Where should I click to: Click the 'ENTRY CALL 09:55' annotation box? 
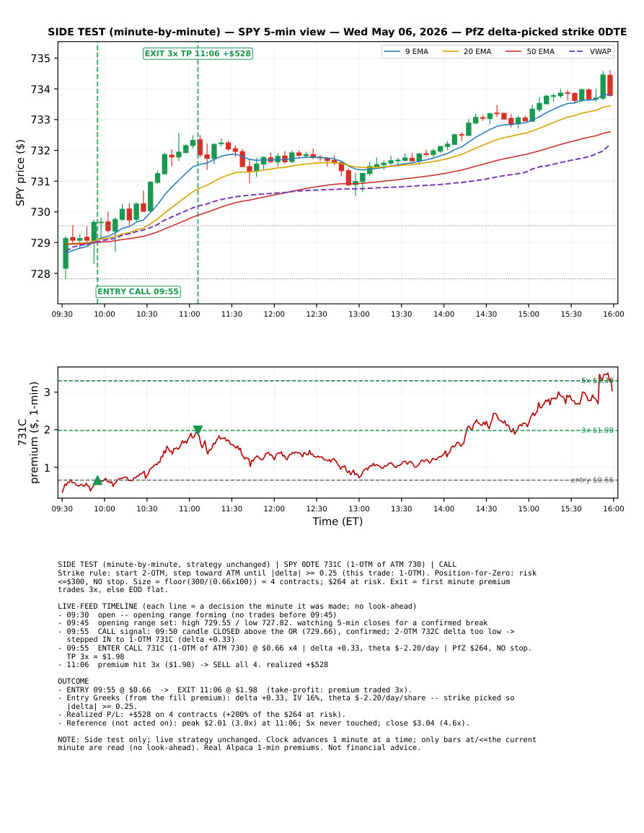(x=138, y=291)
